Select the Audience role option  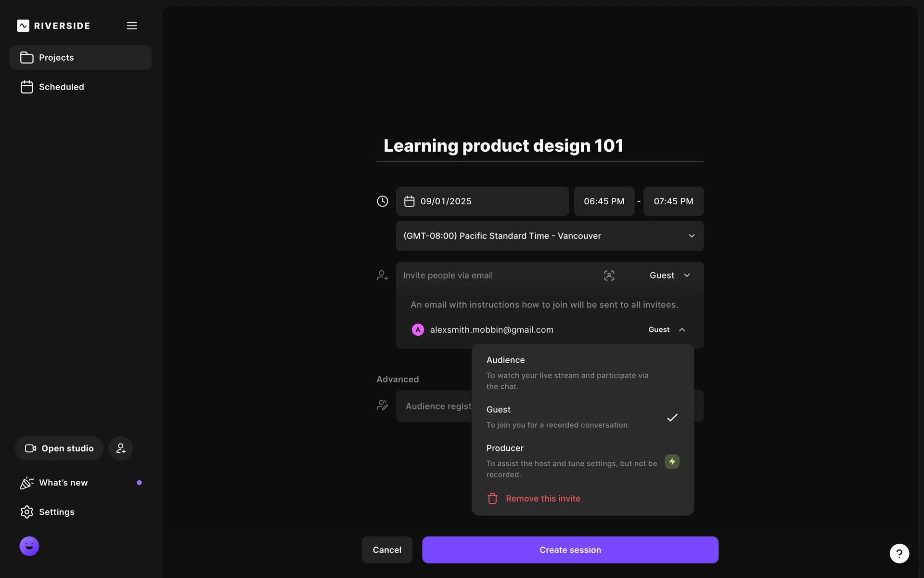tap(568, 372)
